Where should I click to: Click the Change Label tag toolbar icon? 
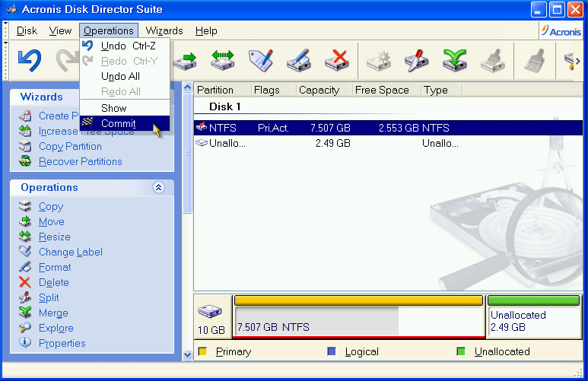(261, 60)
